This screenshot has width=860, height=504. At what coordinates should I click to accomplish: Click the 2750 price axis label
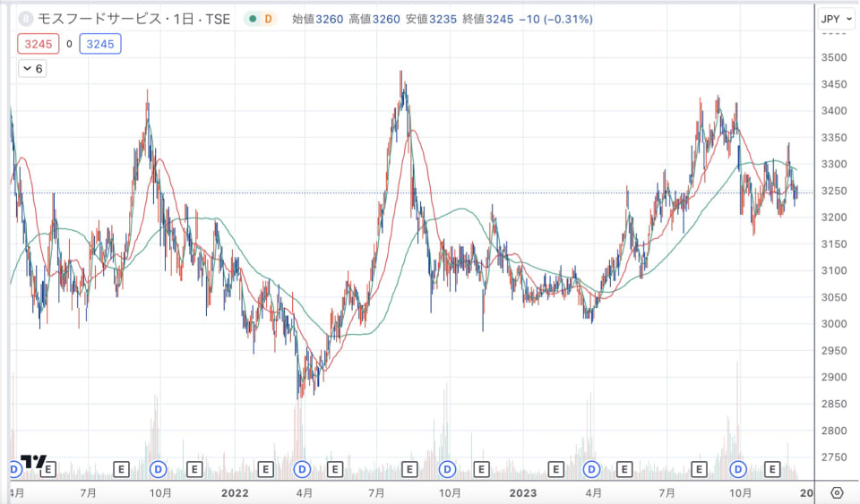tap(834, 457)
